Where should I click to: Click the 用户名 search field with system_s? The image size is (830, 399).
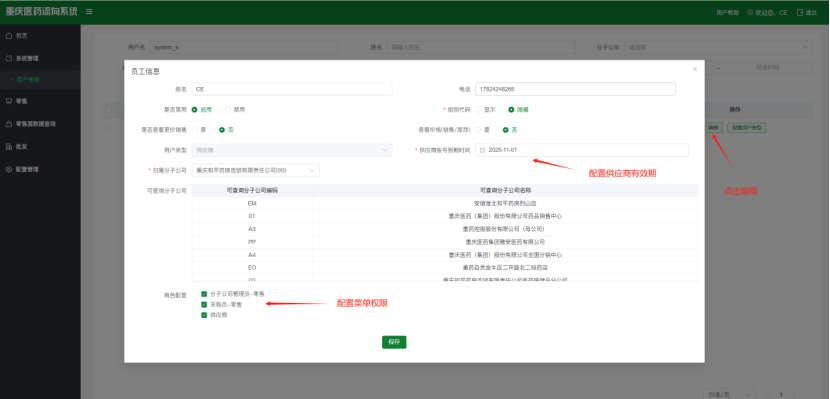pos(244,47)
